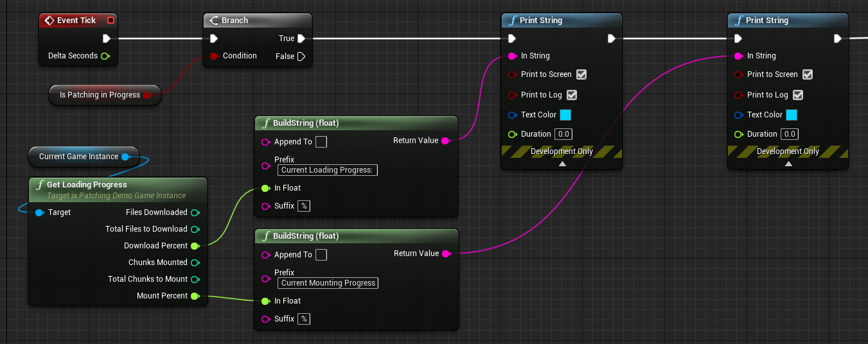
Task: Click the Event Tick delegate red square pin
Action: [x=111, y=21]
